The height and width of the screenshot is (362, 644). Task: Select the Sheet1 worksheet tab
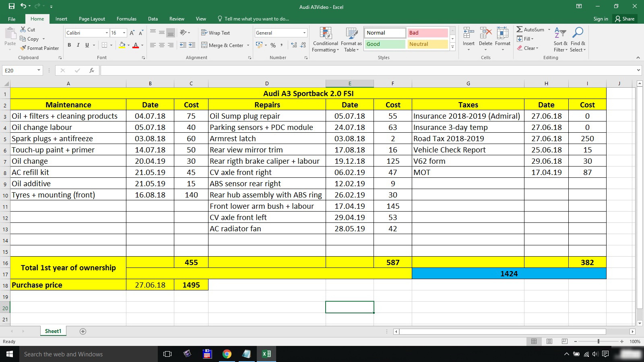pyautogui.click(x=53, y=331)
